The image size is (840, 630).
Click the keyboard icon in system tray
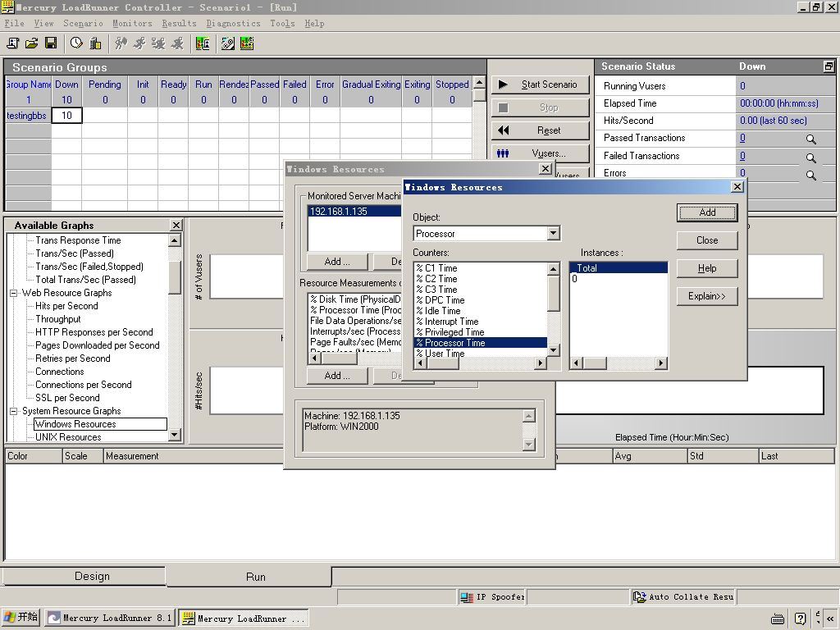778,619
